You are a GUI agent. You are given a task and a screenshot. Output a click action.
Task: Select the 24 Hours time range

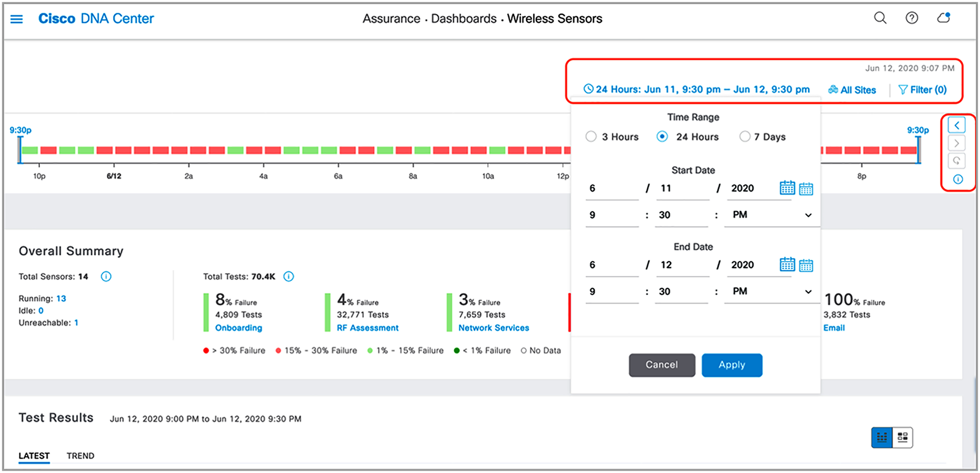click(x=662, y=137)
